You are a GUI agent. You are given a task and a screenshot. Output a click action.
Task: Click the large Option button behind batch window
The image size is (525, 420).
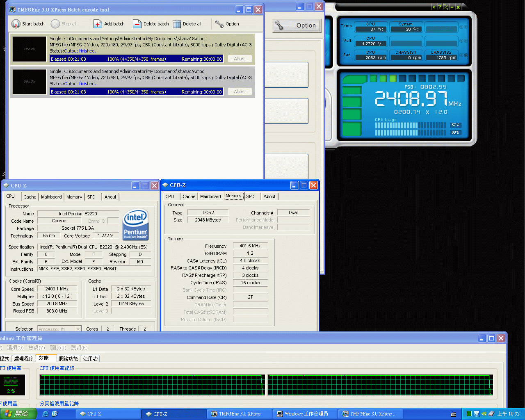(x=298, y=25)
